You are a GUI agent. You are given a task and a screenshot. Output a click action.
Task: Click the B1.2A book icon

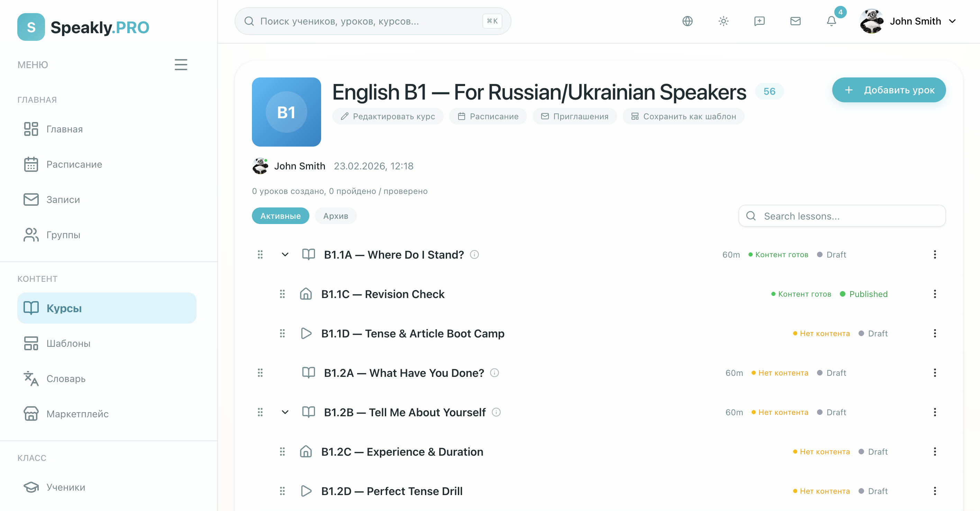point(309,373)
